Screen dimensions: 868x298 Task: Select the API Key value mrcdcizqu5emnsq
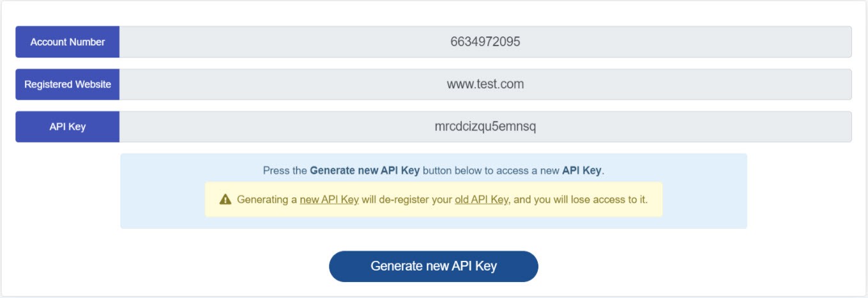tap(485, 127)
